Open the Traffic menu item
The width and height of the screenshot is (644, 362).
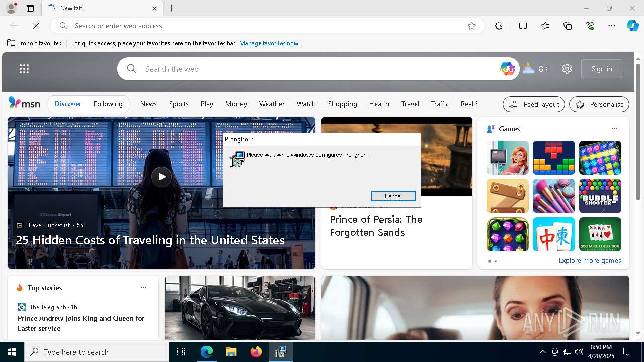440,104
